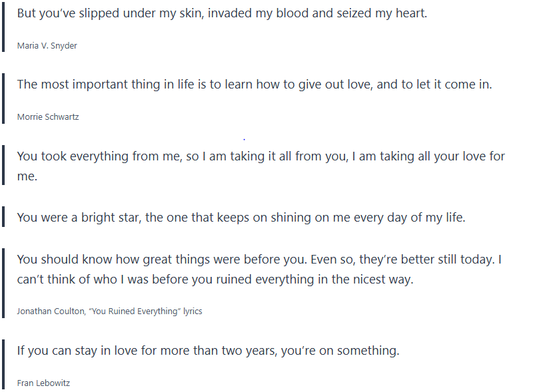Click the Fran Lebowitz author name
The height and width of the screenshot is (392, 539).
click(x=43, y=383)
